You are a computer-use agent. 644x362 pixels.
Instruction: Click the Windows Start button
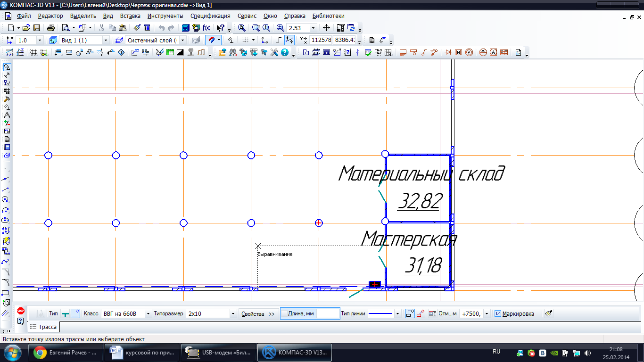coord(13,352)
